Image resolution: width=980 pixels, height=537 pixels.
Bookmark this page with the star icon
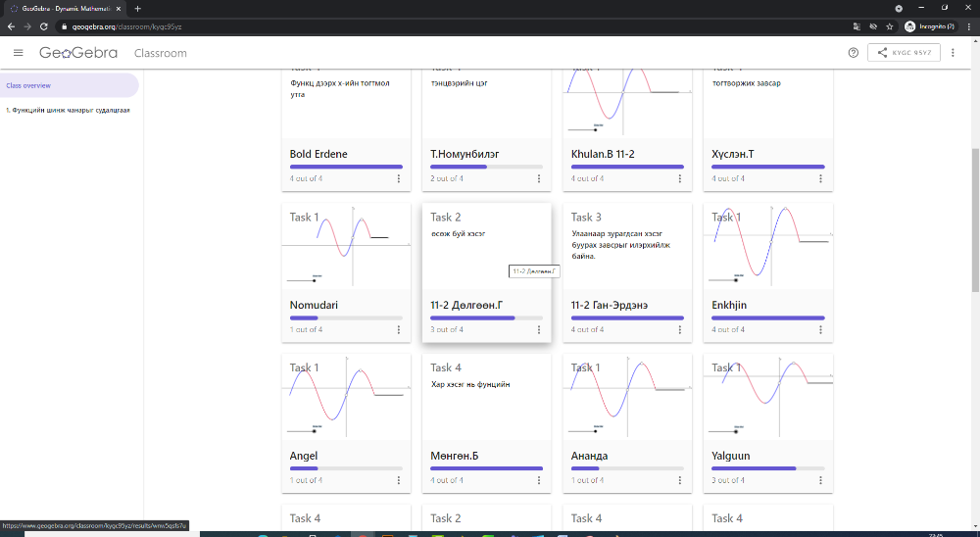890,26
